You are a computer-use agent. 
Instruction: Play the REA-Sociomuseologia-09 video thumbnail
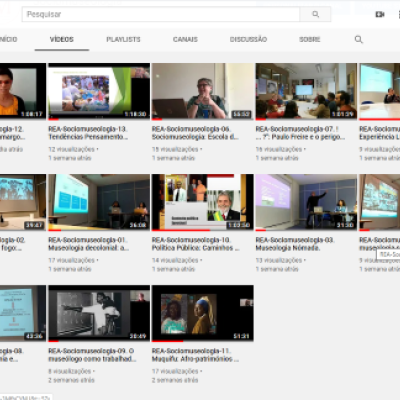[x=99, y=313]
